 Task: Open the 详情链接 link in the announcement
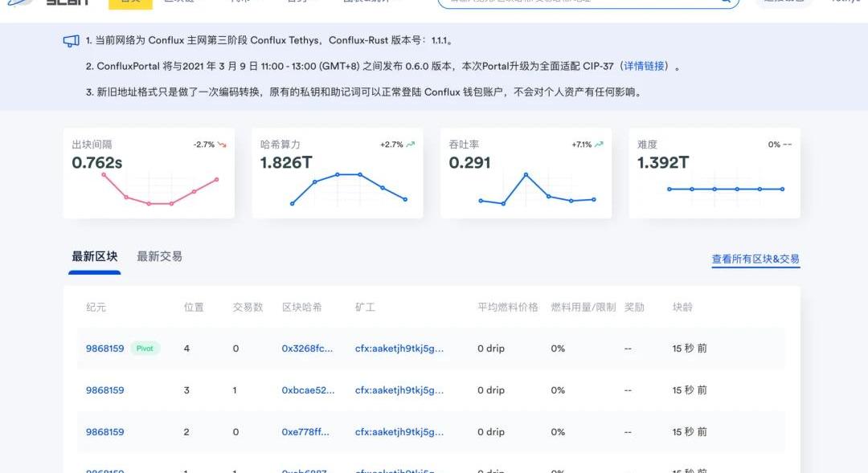[x=645, y=66]
